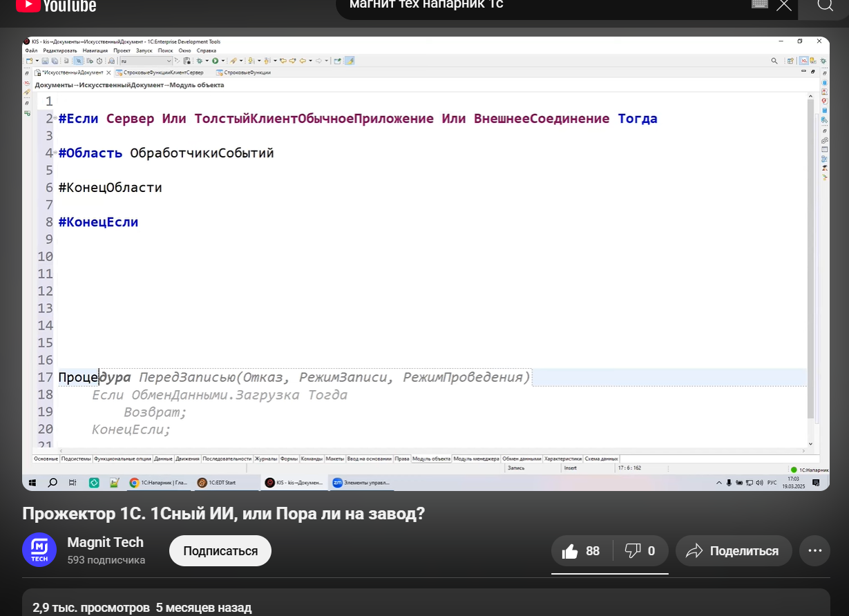Select the Debug perspective bug icon at far right
The image size is (849, 616).
(823, 61)
